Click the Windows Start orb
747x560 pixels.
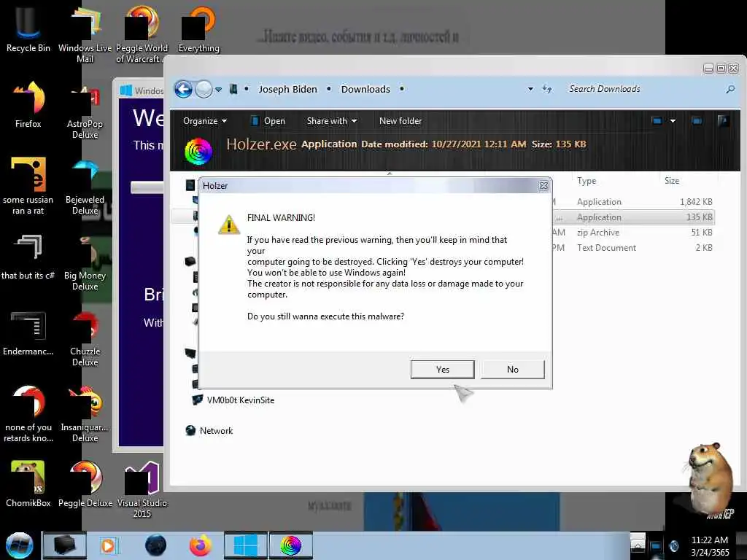click(x=19, y=545)
